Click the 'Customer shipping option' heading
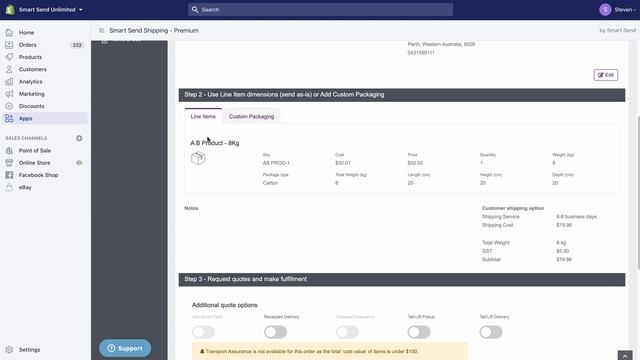The width and height of the screenshot is (640, 360). click(x=513, y=208)
